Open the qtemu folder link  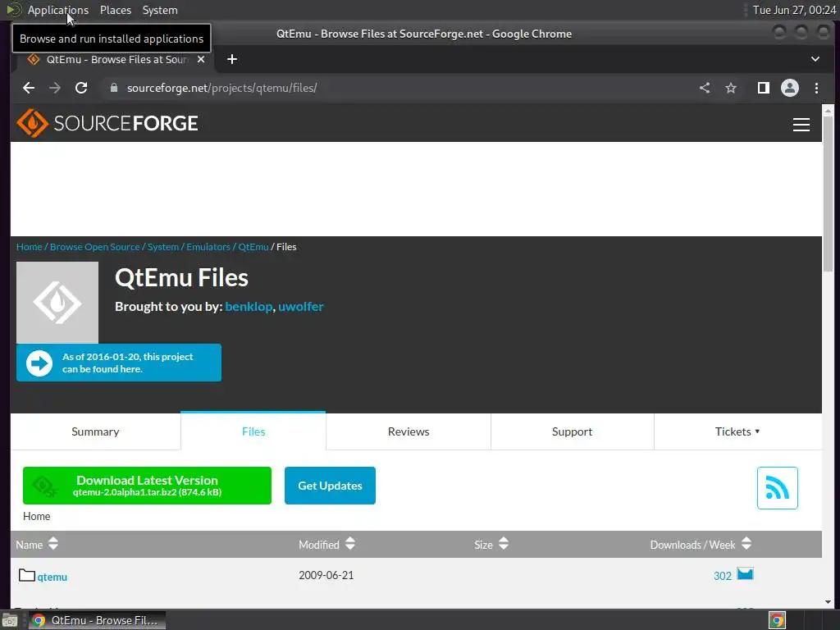(52, 577)
